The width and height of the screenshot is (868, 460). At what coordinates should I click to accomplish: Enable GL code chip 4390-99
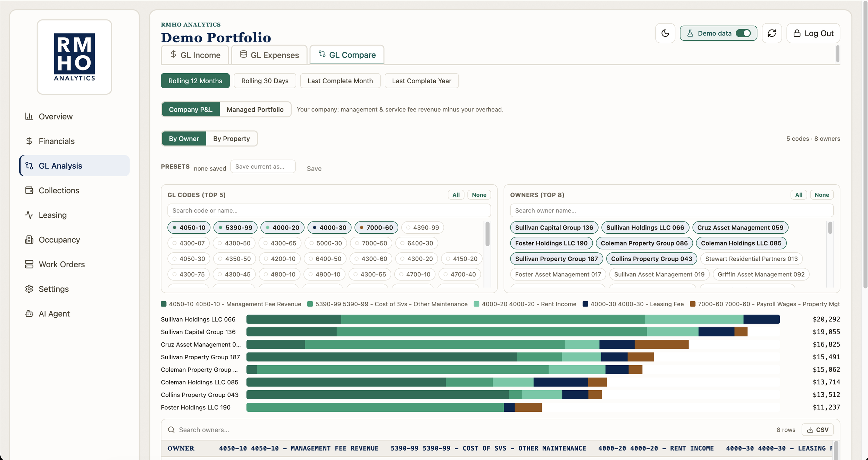point(423,227)
